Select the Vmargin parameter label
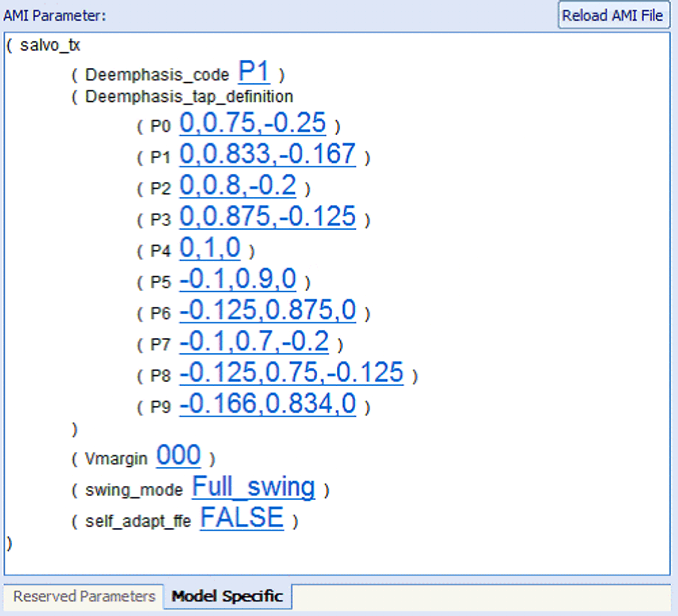This screenshot has width=678, height=616. pos(116,459)
